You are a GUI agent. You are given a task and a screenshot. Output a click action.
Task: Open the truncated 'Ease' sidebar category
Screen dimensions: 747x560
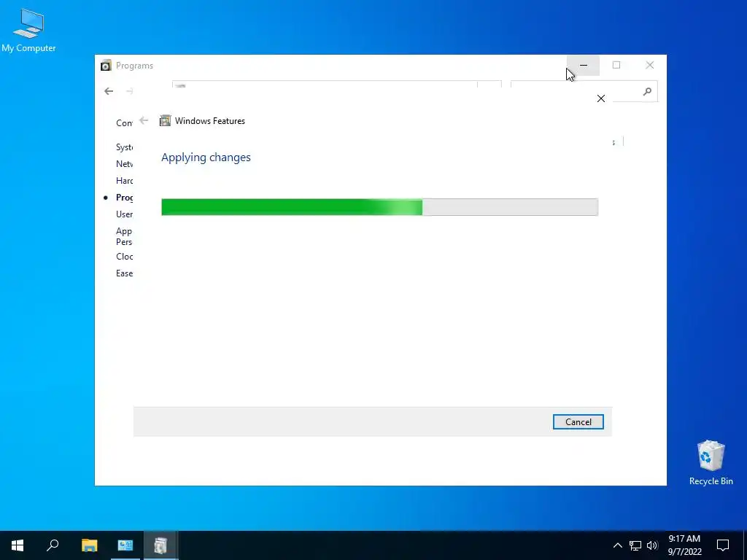[124, 273]
